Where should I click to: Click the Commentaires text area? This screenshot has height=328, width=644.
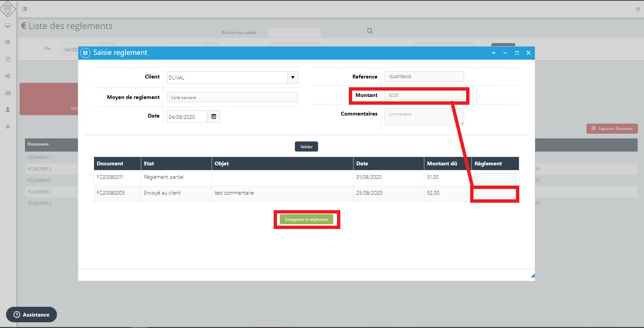tap(424, 117)
